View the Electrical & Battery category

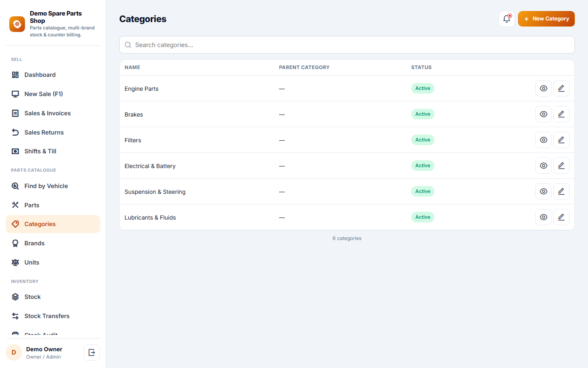[x=543, y=166]
